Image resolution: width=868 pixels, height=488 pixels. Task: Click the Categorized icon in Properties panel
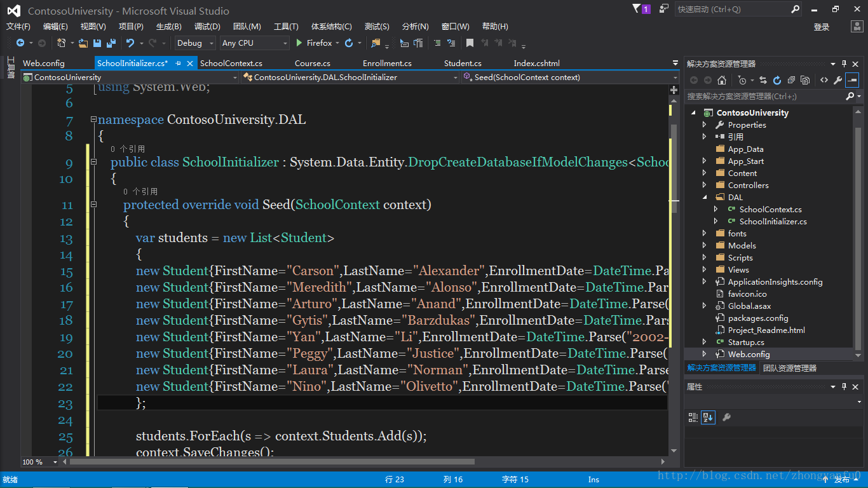pyautogui.click(x=693, y=417)
